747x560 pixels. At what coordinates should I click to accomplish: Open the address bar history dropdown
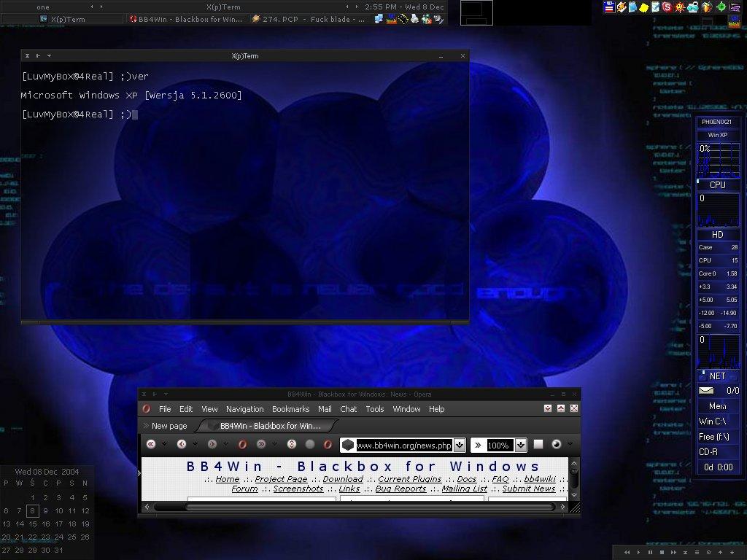(460, 446)
